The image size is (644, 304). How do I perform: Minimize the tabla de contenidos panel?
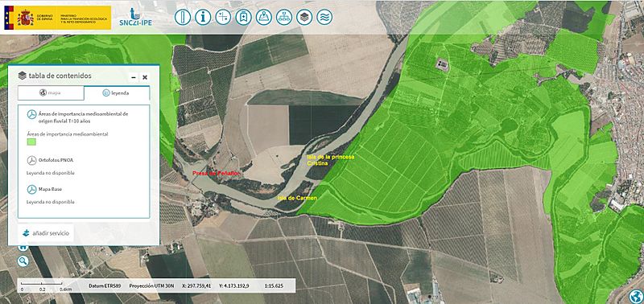pos(134,77)
